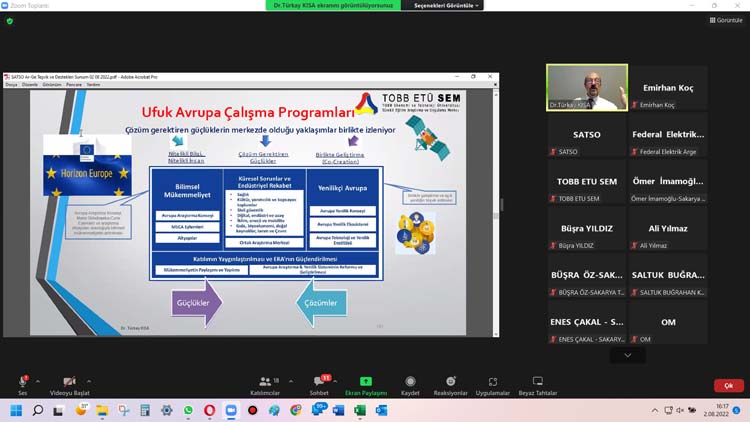Open the Katılımcılar participants panel
750x422 pixels.
point(265,383)
